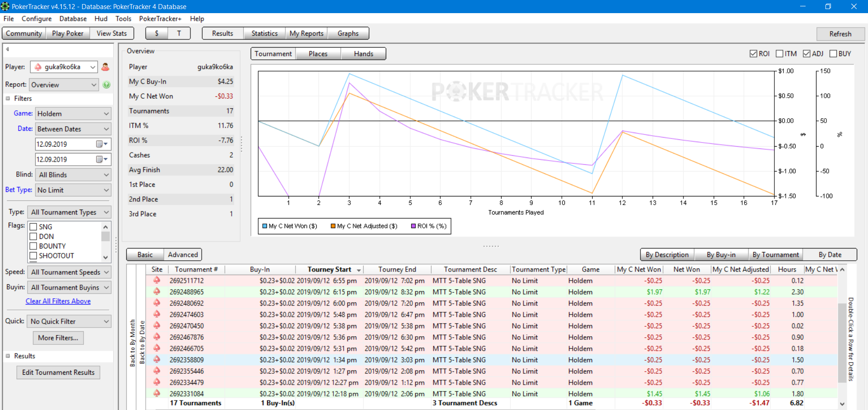Click site icon for tournament 2692358809
This screenshot has height=410, width=868.
157,359
